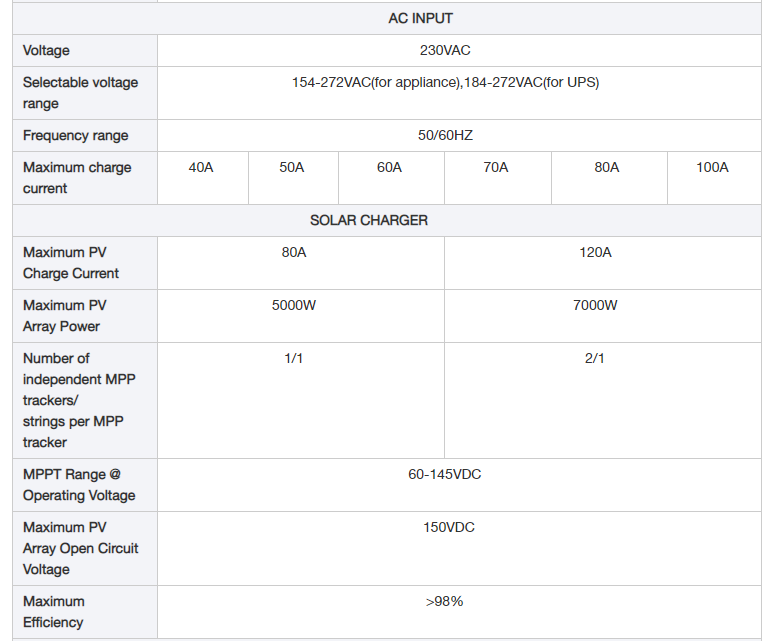Click the 154-272VAC voltage range text
Viewport: 775px width, 641px height.
pyautogui.click(x=445, y=82)
